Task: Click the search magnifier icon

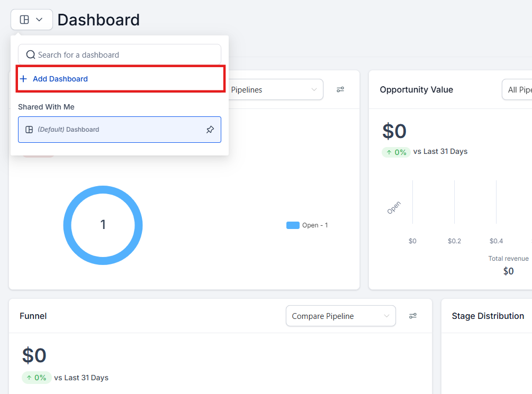Action: tap(31, 54)
